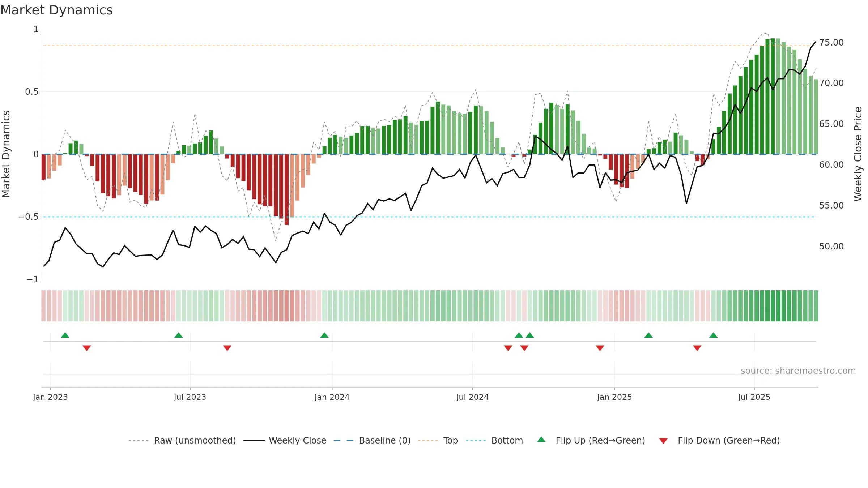Image resolution: width=868 pixels, height=488 pixels.
Task: Click the Market Dynamics chart title
Action: [x=56, y=10]
